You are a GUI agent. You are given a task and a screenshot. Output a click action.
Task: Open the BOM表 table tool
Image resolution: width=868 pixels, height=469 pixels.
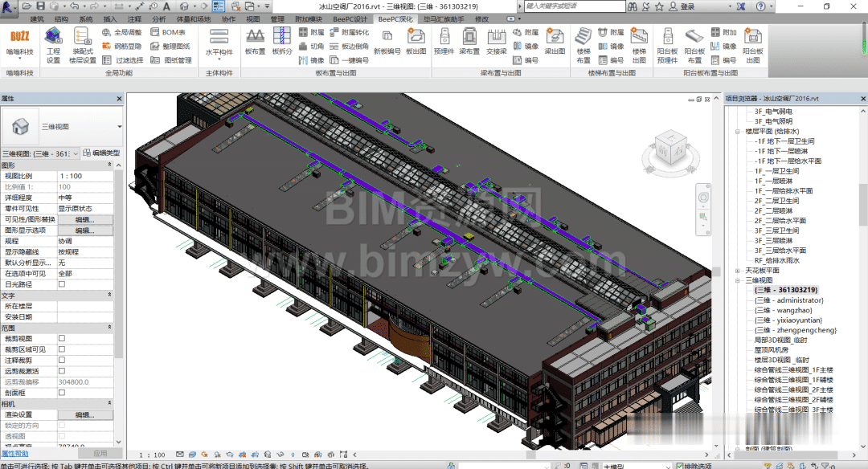click(x=168, y=32)
